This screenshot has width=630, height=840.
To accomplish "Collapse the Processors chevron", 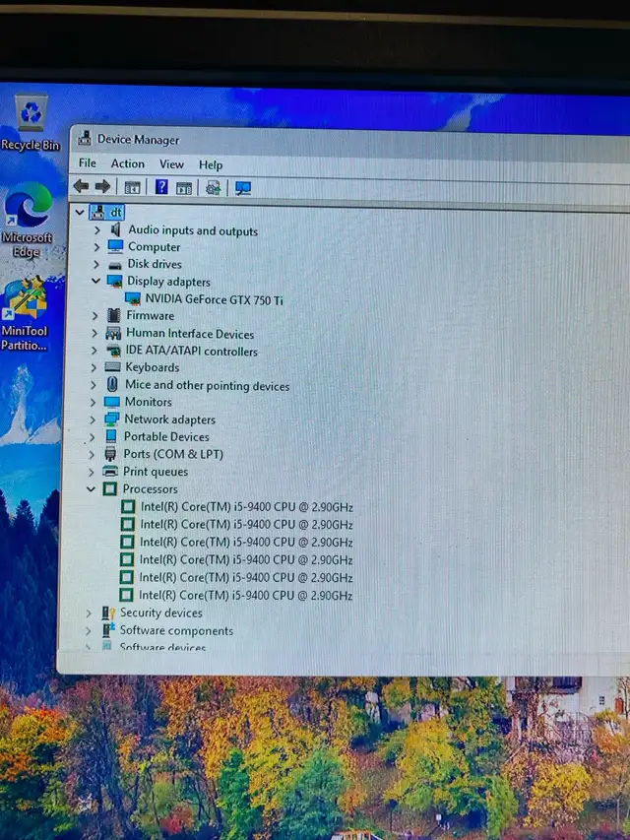I will click(x=92, y=488).
